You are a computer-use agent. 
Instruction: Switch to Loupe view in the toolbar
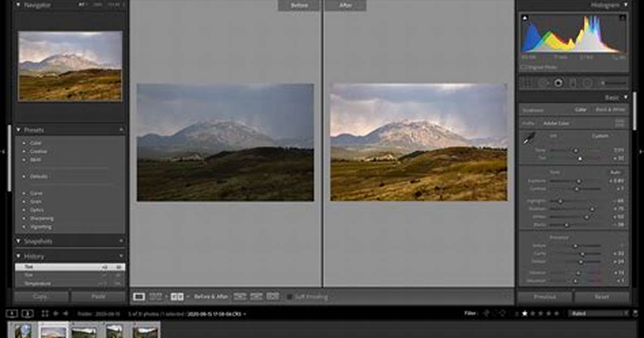(x=139, y=297)
